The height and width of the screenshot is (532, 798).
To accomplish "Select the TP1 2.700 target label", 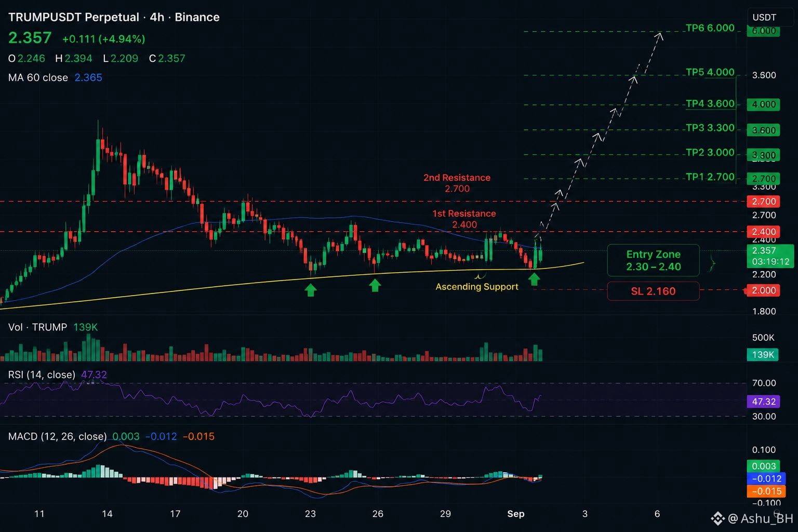I will [710, 177].
